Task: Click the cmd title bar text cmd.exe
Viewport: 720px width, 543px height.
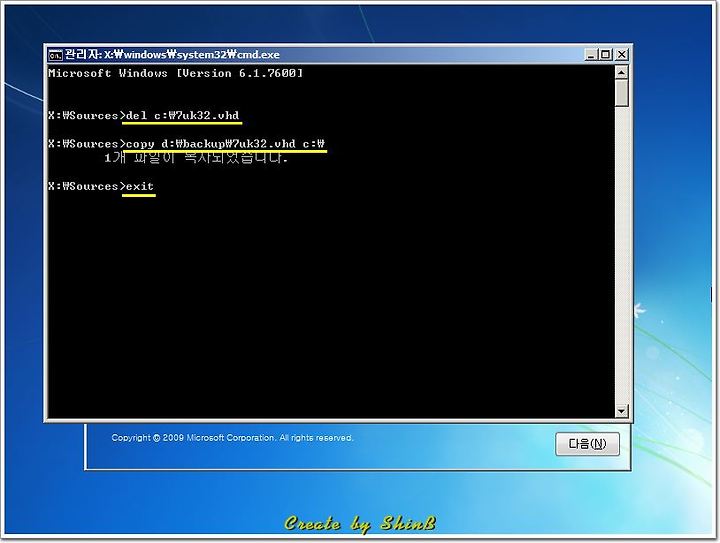Action: click(x=258, y=55)
